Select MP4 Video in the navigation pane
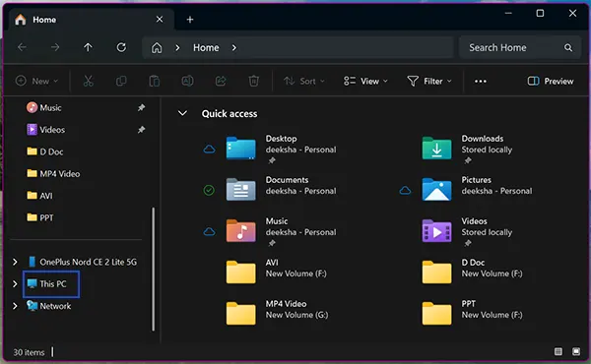This screenshot has height=364, width=591. (53, 173)
